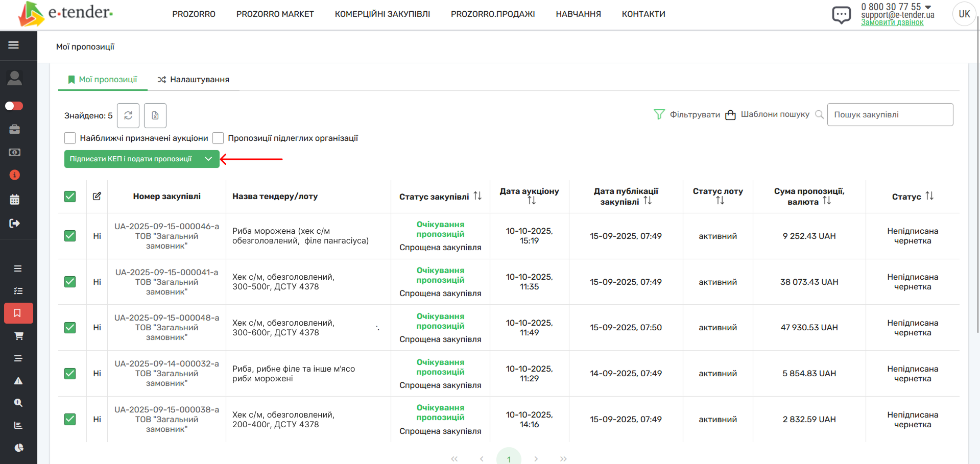Click the logout arrow sidebar icon
980x464 pixels.
pos(15,223)
